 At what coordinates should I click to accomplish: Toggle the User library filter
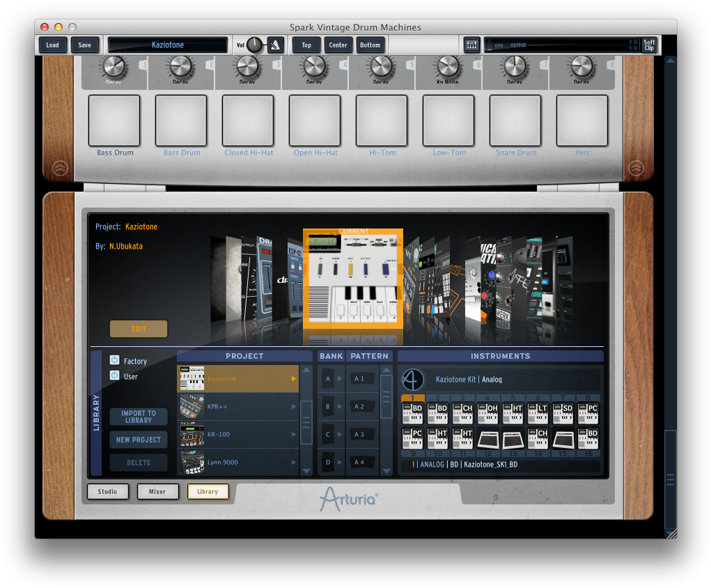pos(114,376)
